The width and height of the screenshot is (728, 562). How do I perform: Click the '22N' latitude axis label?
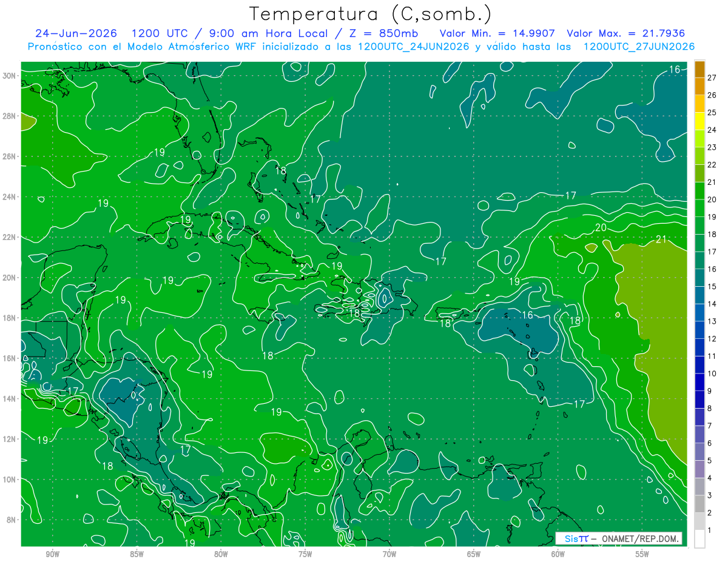coord(10,237)
